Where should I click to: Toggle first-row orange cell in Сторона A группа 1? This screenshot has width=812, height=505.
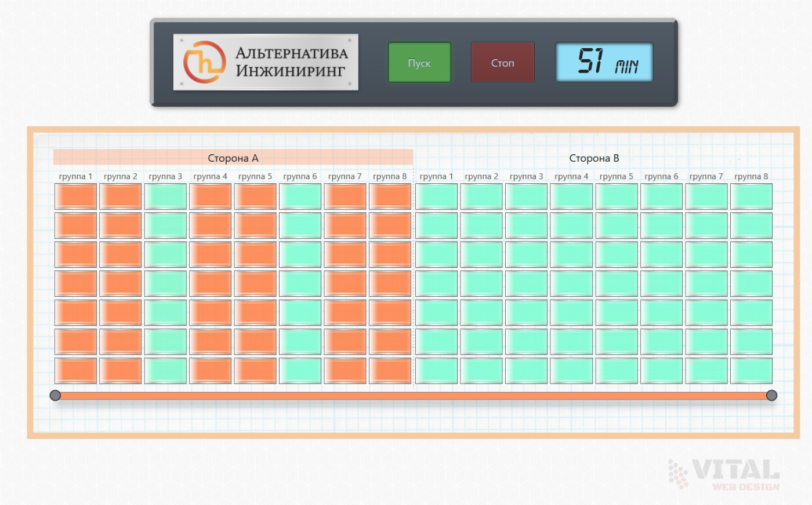(x=75, y=197)
